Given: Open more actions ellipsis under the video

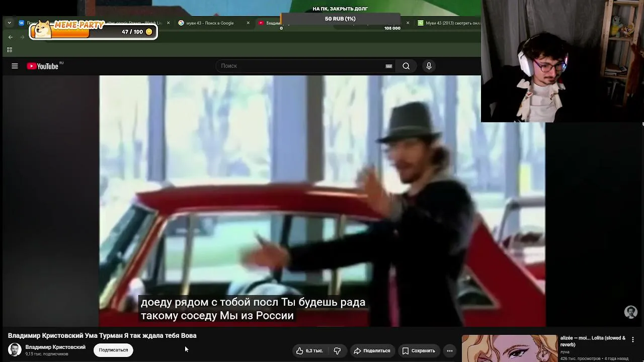Looking at the screenshot, I should click(450, 350).
